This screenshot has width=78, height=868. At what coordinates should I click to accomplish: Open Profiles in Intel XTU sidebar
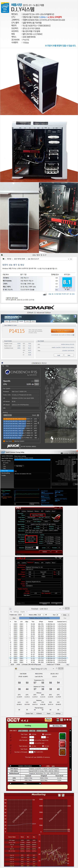pyautogui.click(x=4, y=475)
